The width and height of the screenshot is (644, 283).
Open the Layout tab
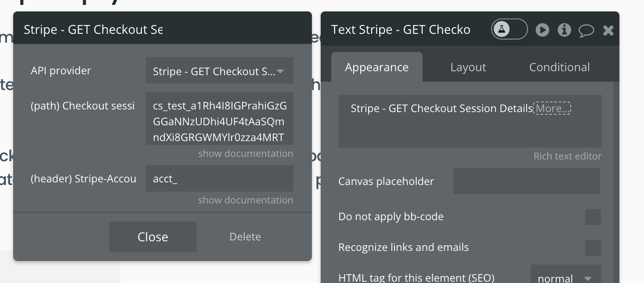click(468, 67)
